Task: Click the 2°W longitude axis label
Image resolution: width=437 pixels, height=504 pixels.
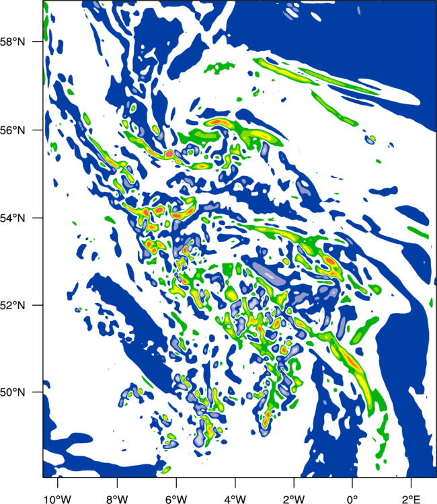Action: 294,499
